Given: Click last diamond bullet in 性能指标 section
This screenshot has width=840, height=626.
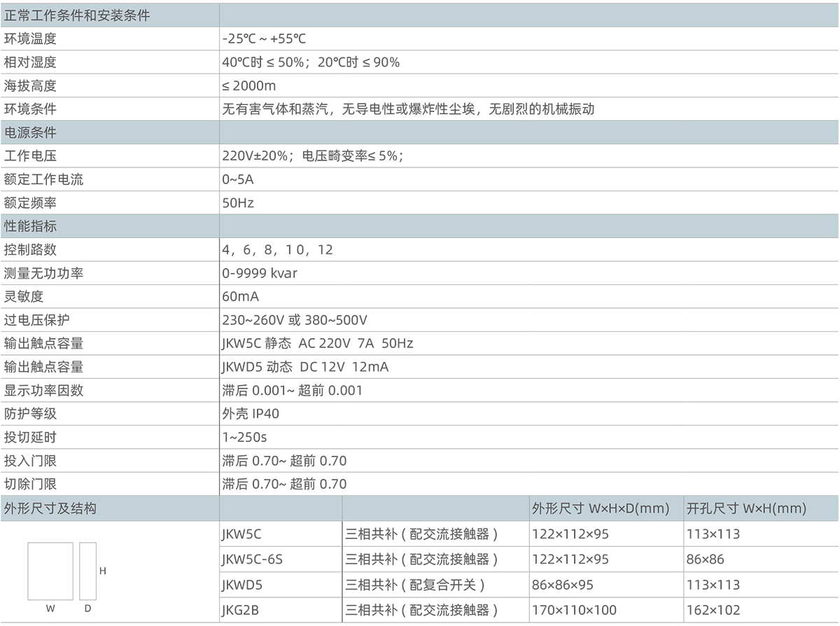Looking at the screenshot, I should pos(216,483).
